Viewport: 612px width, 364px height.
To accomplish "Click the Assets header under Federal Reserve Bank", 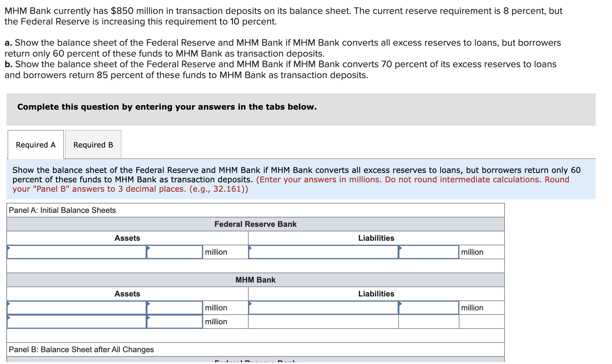I will point(127,238).
